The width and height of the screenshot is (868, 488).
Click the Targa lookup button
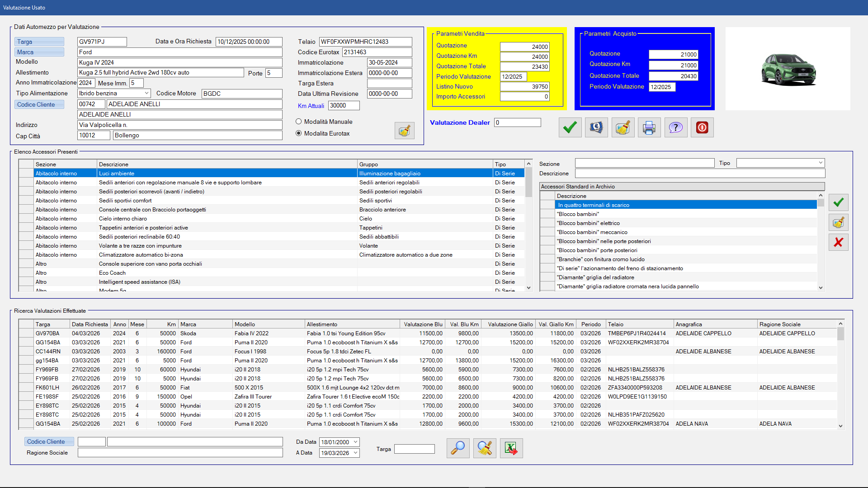(x=39, y=42)
